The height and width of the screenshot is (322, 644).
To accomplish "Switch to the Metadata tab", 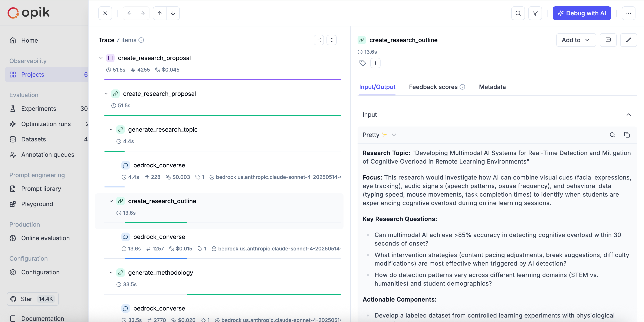I will click(492, 87).
